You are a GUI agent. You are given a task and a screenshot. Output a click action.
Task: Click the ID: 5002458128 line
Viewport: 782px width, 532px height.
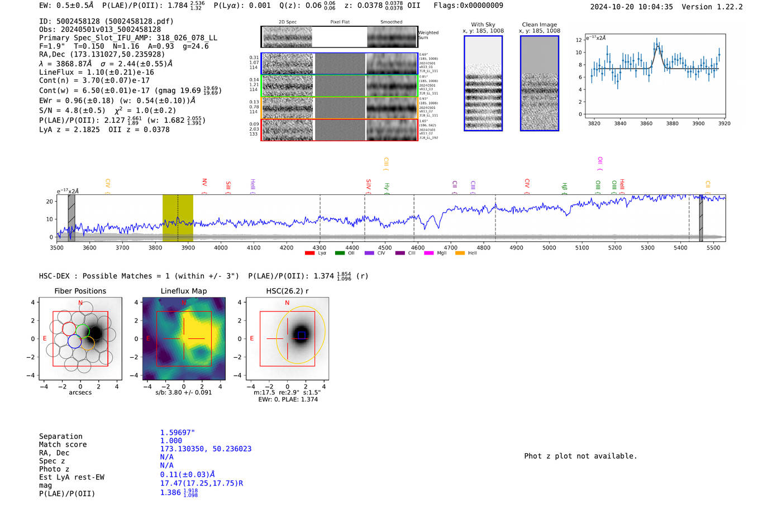pyautogui.click(x=106, y=21)
